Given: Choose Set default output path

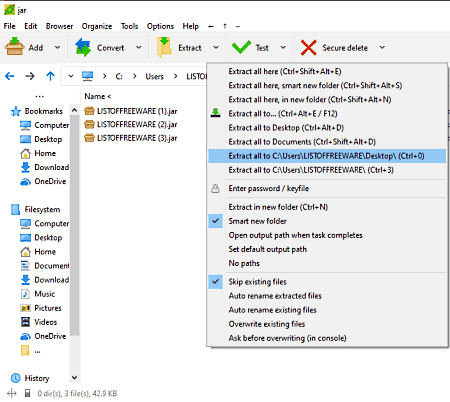Looking at the screenshot, I should point(327,249).
